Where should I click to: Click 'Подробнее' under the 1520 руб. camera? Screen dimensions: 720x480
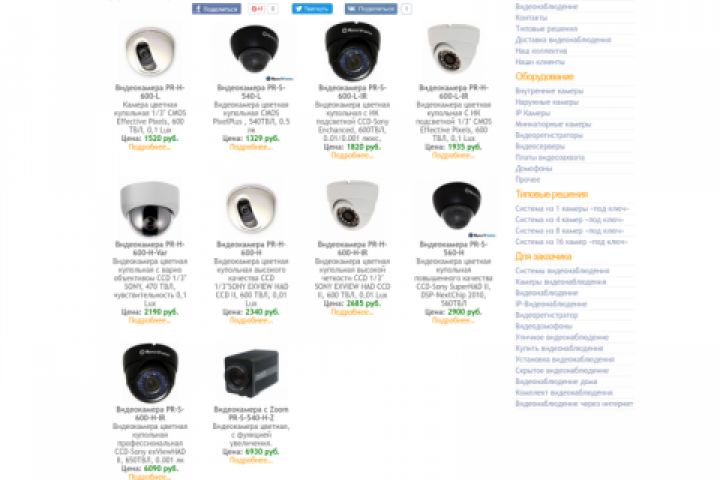click(150, 147)
